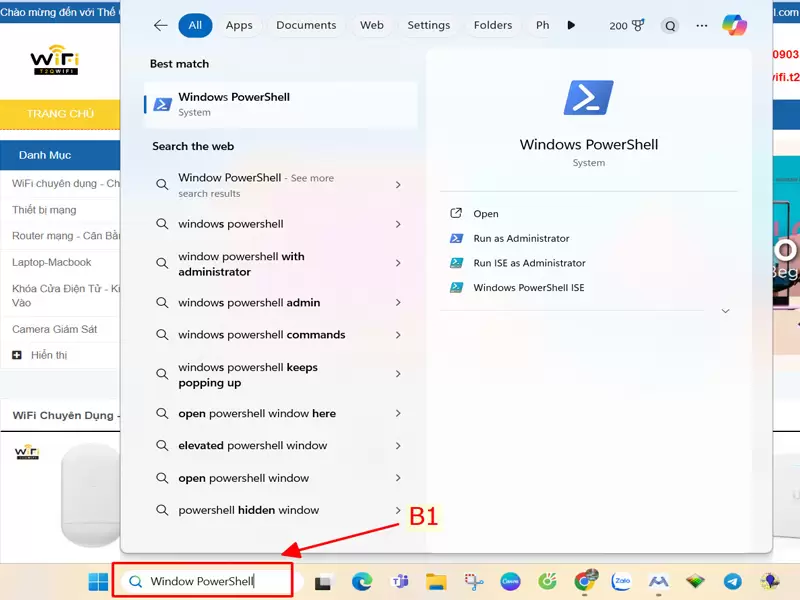Viewport: 800px width, 600px height.
Task: Launch Microsoft Edge from the taskbar
Action: point(361,581)
